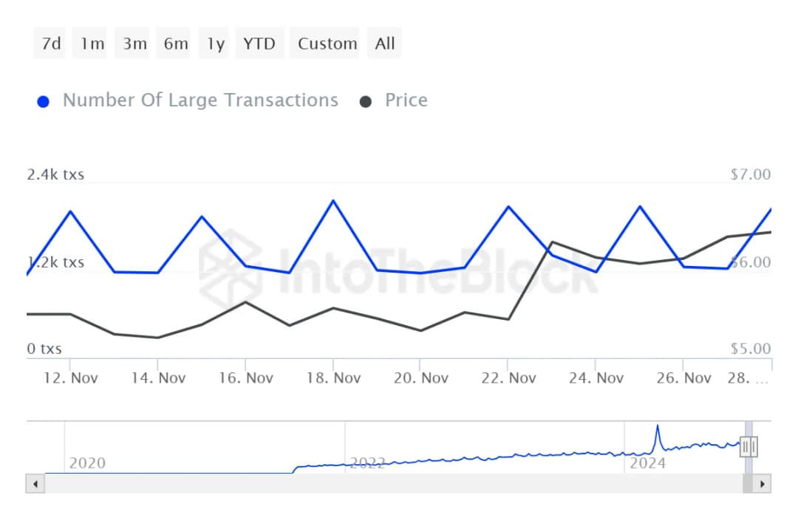Viewport: 798px width, 532px height.
Task: Click the 18. Nov peak on blue line
Action: click(333, 201)
